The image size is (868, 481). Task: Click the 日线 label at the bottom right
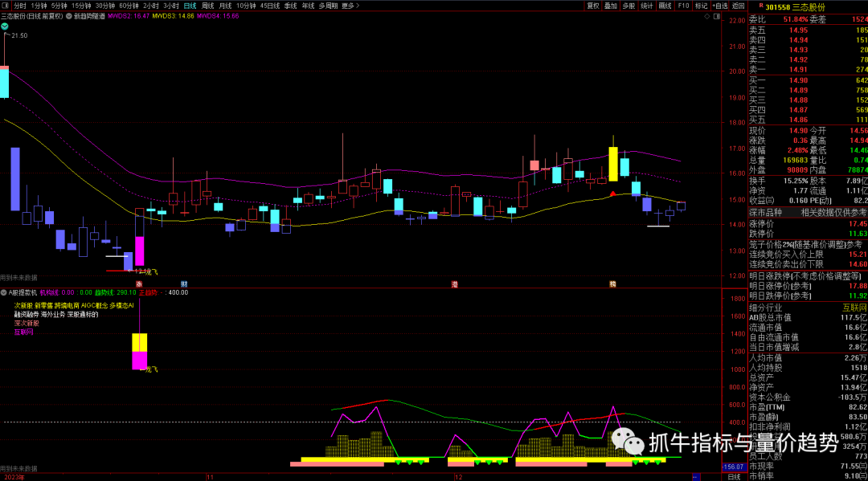pyautogui.click(x=734, y=476)
